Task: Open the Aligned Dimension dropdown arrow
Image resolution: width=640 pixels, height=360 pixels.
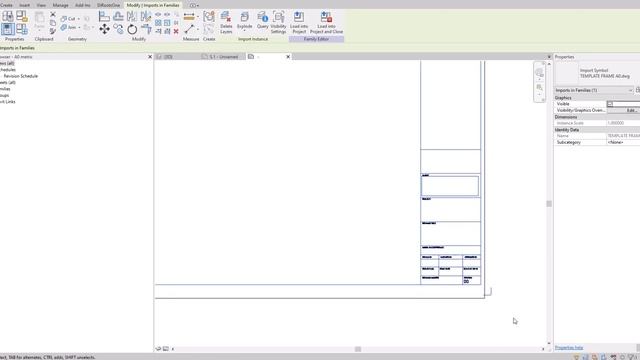Action: (x=198, y=17)
